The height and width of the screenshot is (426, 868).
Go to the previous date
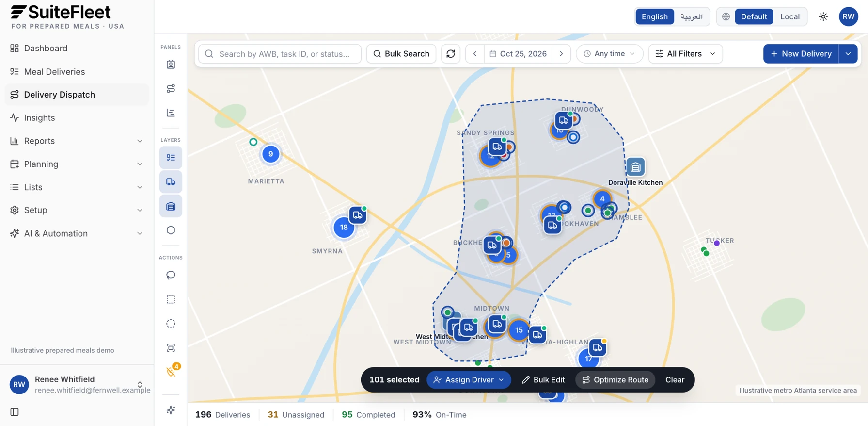click(x=475, y=54)
